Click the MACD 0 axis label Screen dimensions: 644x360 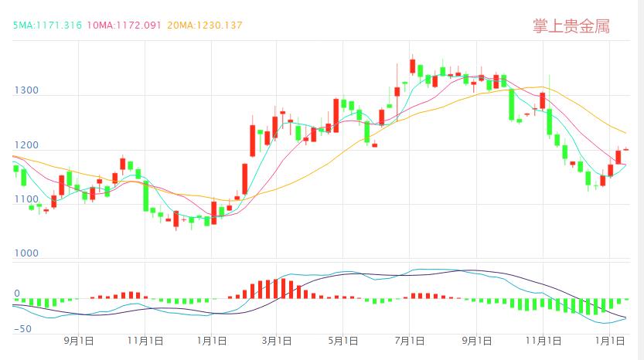point(17,294)
